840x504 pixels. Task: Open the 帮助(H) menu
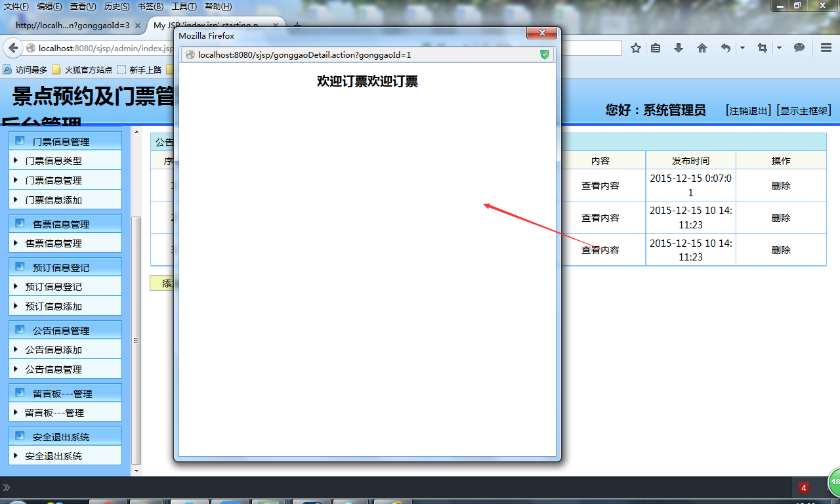point(219,7)
